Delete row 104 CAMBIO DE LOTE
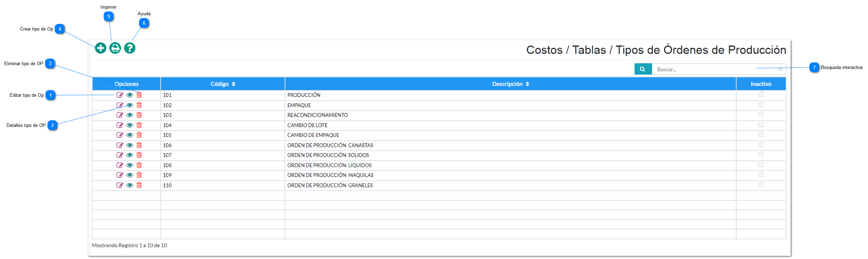This screenshot has height=259, width=868. [x=139, y=125]
